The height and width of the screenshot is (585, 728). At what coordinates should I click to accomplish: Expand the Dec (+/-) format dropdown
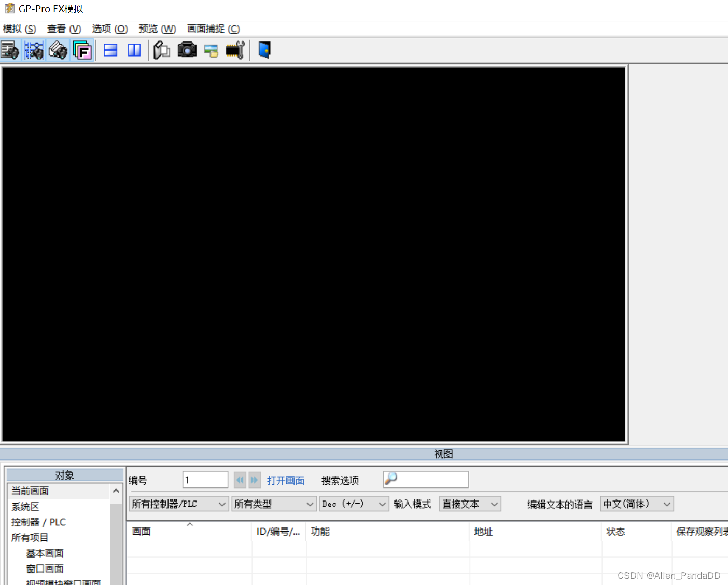(354, 504)
